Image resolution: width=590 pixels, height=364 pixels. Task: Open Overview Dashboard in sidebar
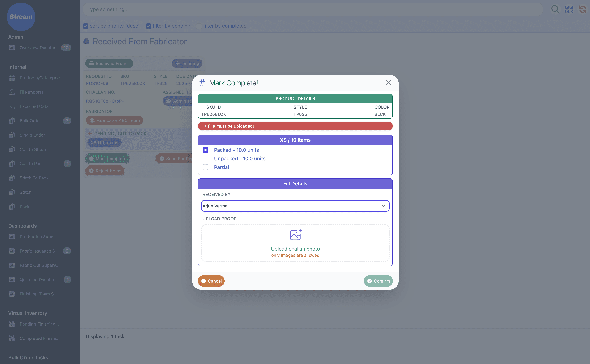[x=40, y=48]
